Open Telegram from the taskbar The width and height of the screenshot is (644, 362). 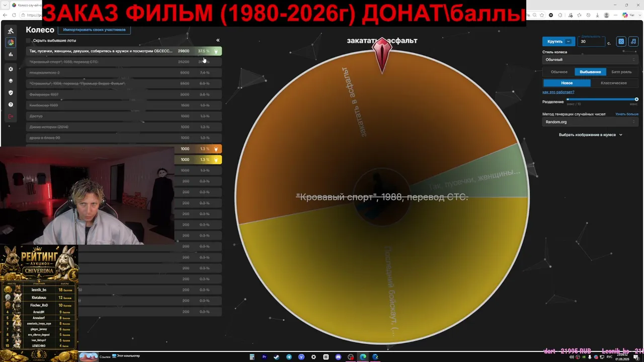[x=289, y=357]
